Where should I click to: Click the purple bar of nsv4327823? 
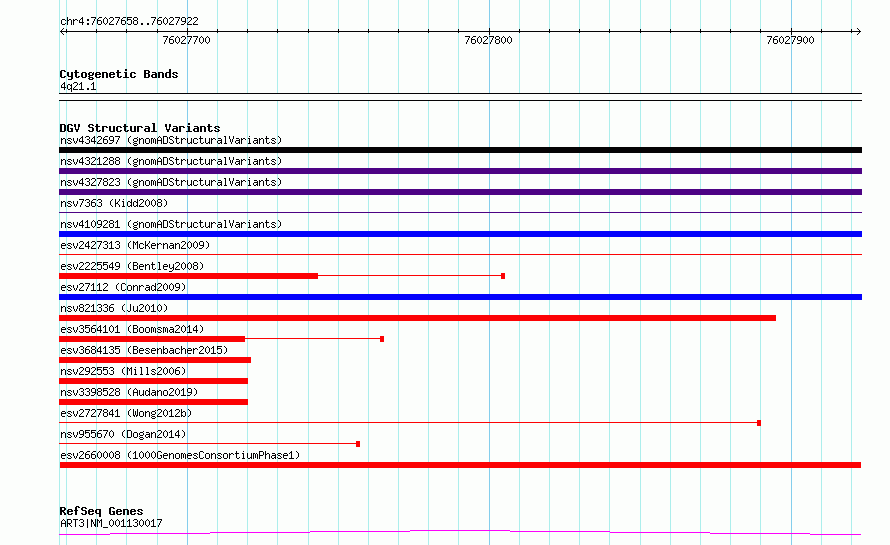point(460,192)
